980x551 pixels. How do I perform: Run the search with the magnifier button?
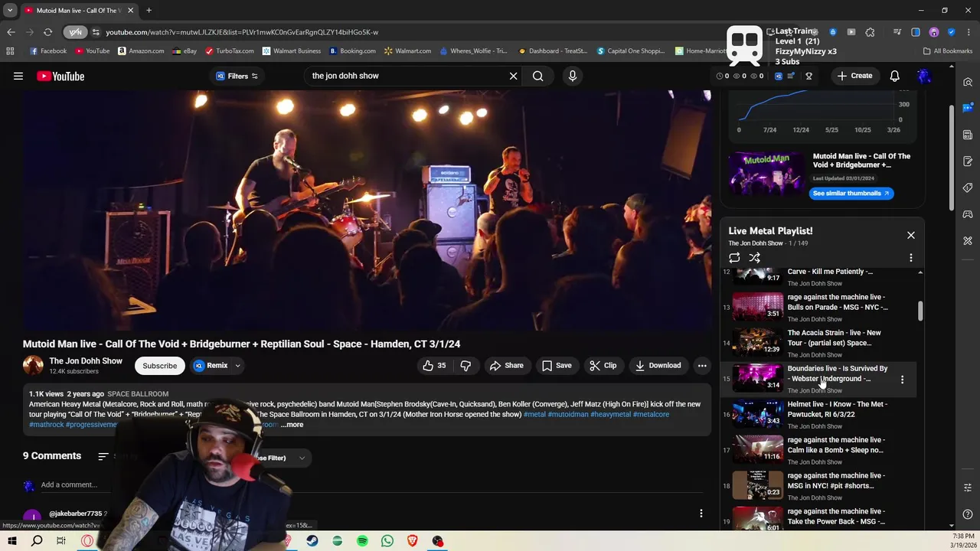click(538, 76)
